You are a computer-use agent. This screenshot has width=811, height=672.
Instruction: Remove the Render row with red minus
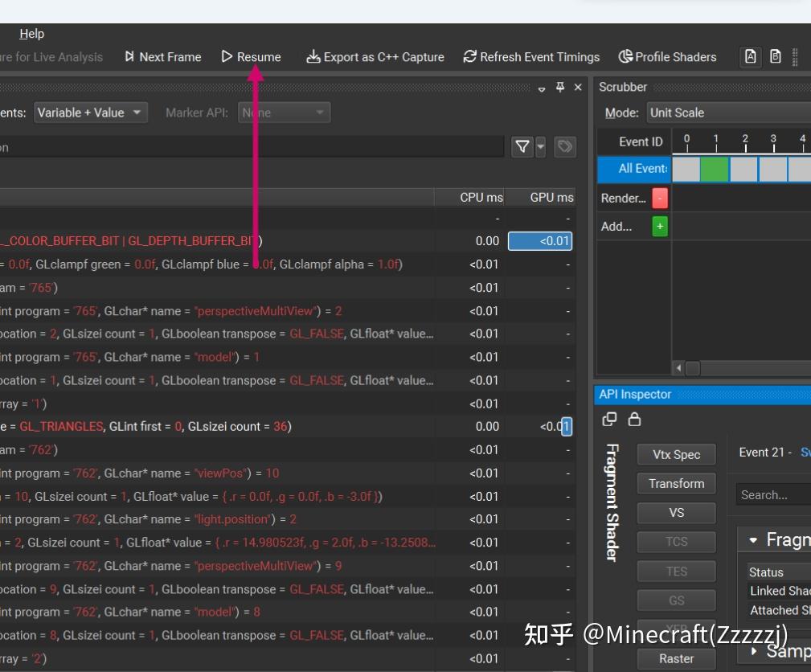tap(660, 198)
